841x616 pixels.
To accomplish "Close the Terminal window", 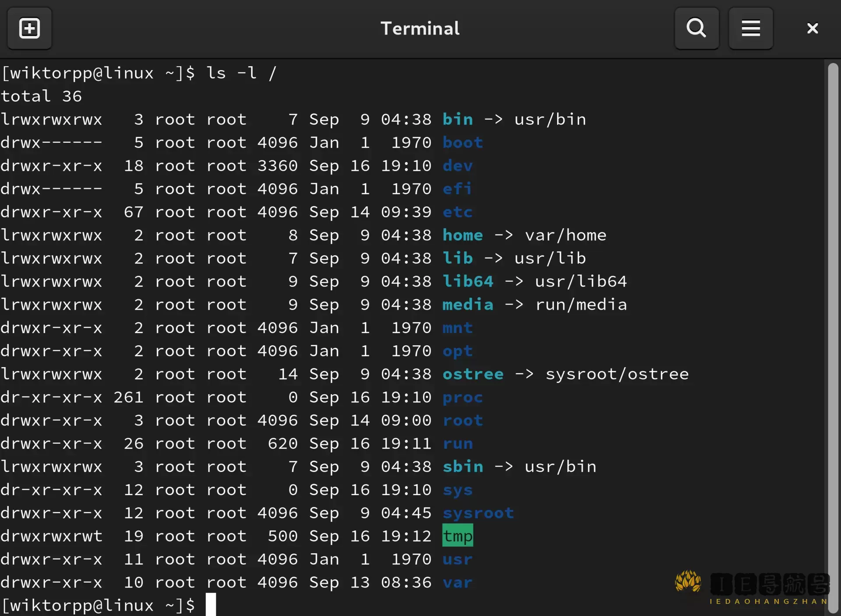I will click(x=813, y=28).
